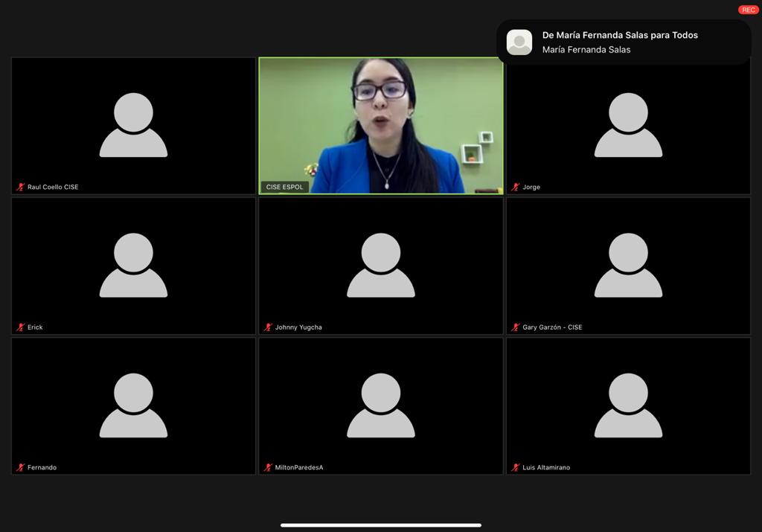
Task: Click the 'Gary Garzón - CISE' name label
Action: coord(552,327)
